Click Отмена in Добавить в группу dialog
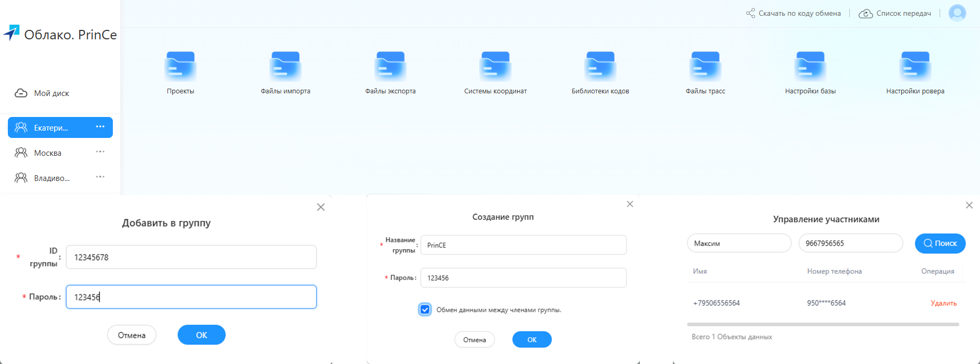The height and width of the screenshot is (364, 980). [132, 335]
